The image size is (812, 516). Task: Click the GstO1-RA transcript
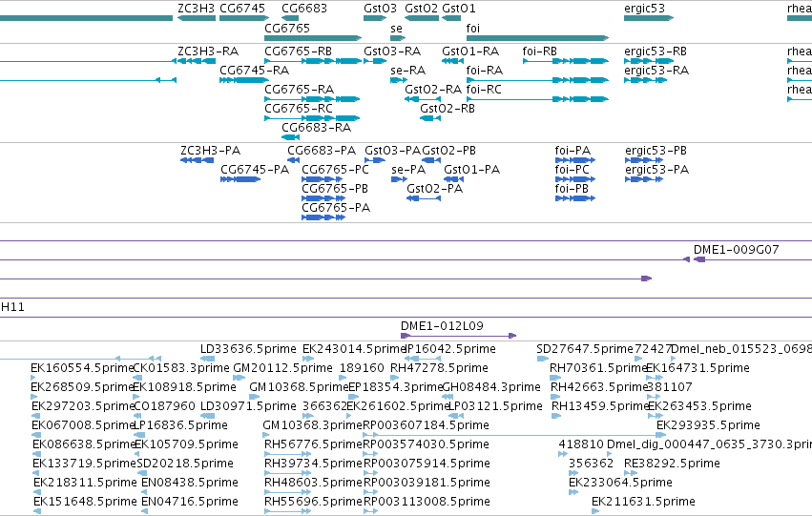(x=452, y=61)
